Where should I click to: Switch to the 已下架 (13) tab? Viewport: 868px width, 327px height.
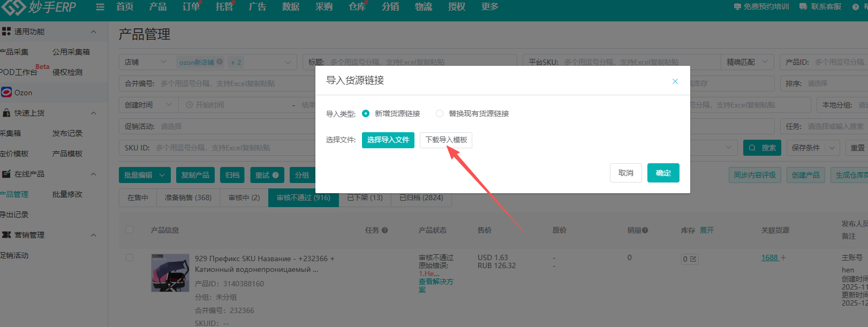click(x=365, y=197)
